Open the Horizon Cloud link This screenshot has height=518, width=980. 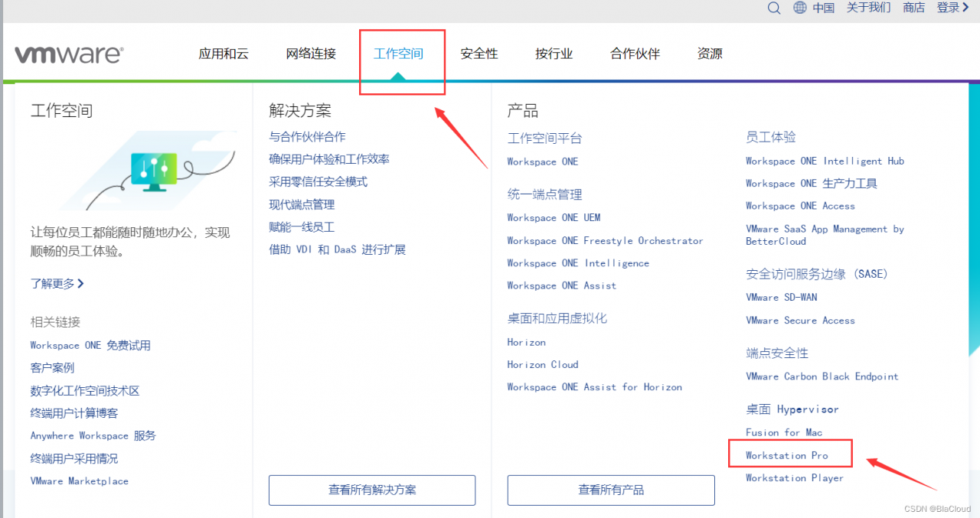pos(543,364)
